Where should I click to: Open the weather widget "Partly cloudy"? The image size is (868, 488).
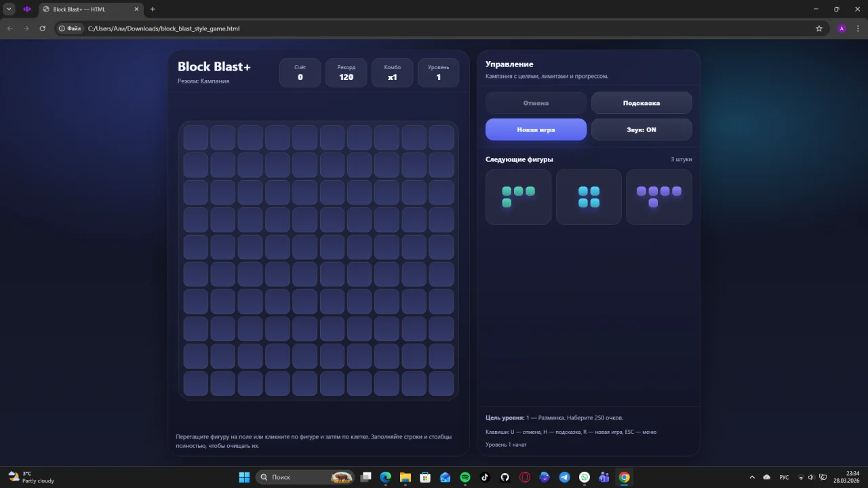[31, 477]
